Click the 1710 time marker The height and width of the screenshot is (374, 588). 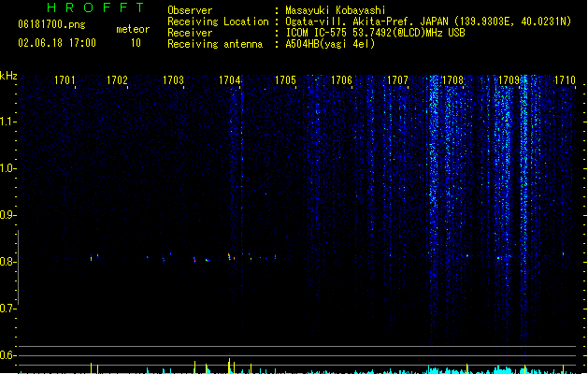point(565,80)
